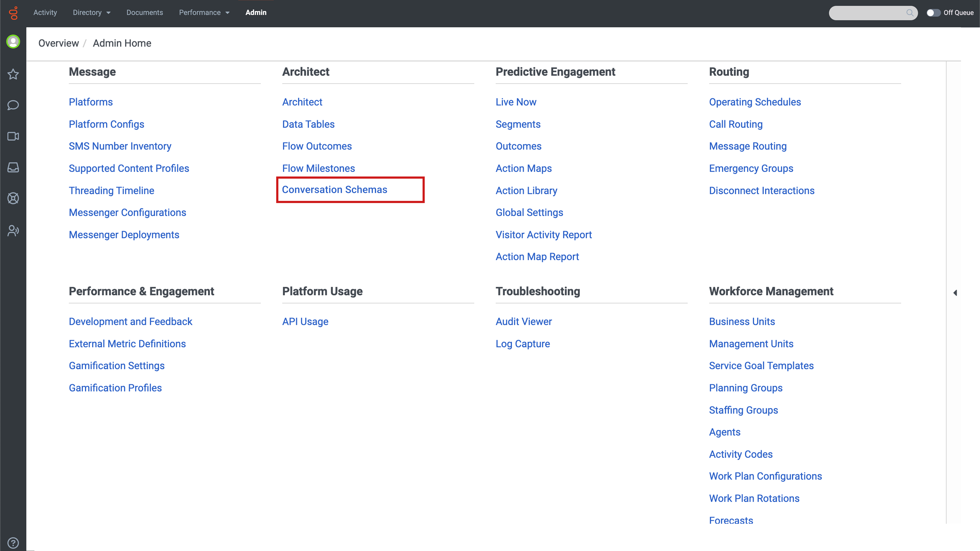980x551 pixels.
Task: Click the search magnifier icon
Action: 910,13
